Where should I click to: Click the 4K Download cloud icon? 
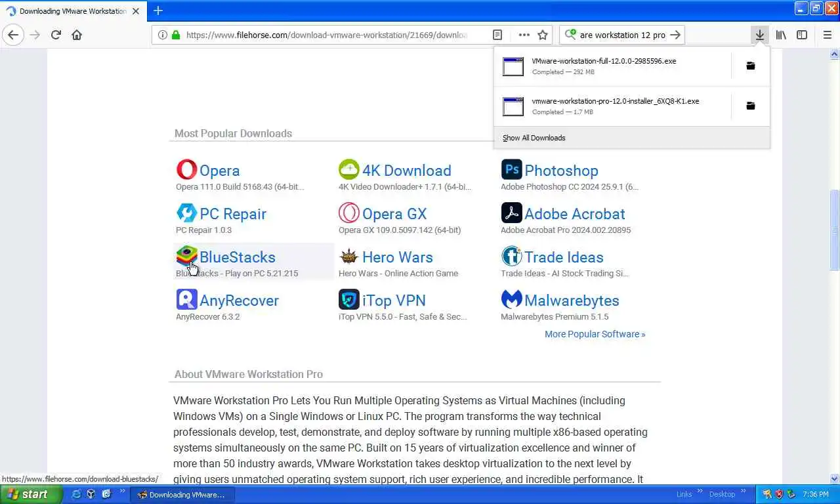click(349, 169)
